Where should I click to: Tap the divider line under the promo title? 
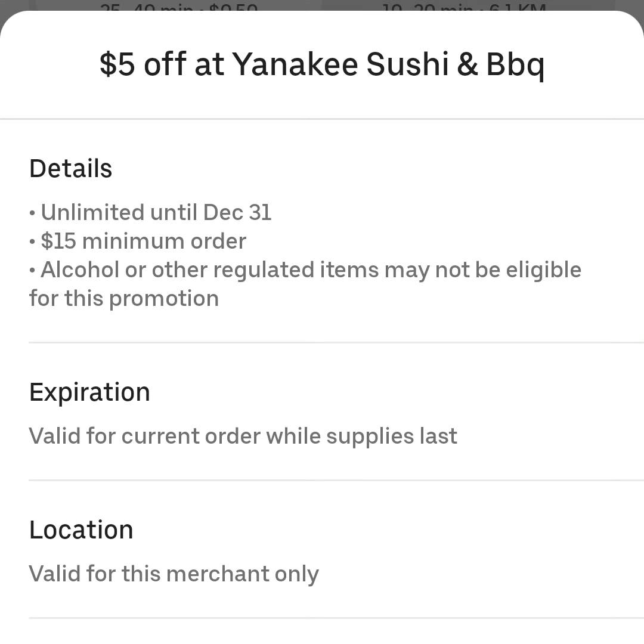(322, 119)
